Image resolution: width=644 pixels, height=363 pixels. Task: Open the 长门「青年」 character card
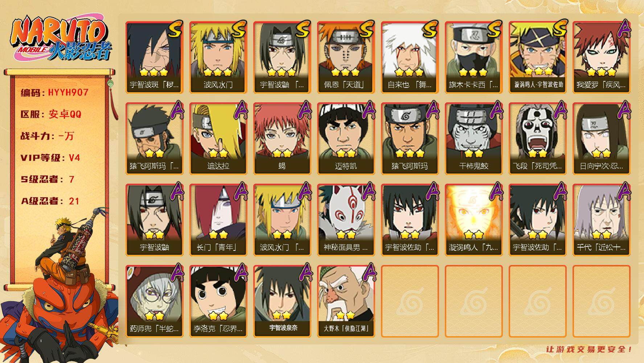(218, 220)
